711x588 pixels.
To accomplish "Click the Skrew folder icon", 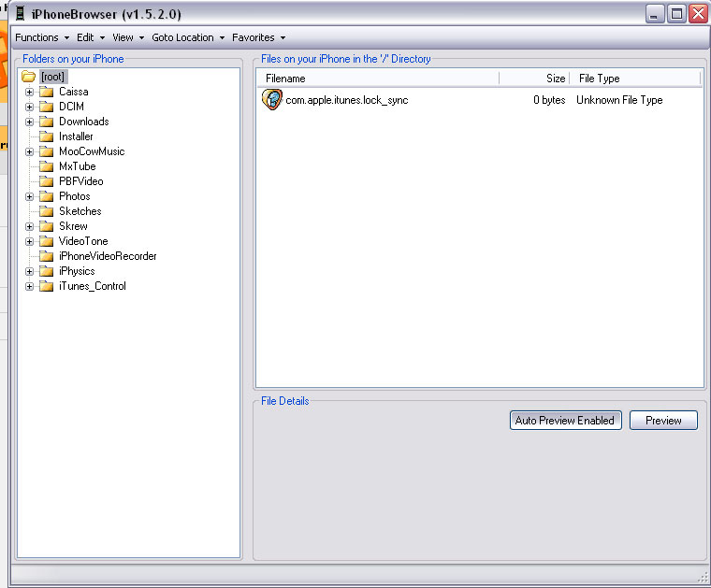I will 46,226.
